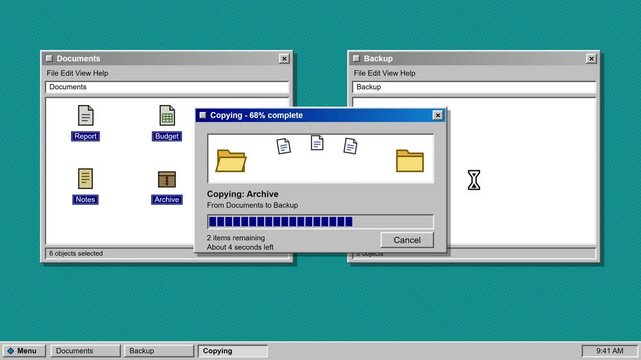Close the Documents window
641x360 pixels.
284,58
